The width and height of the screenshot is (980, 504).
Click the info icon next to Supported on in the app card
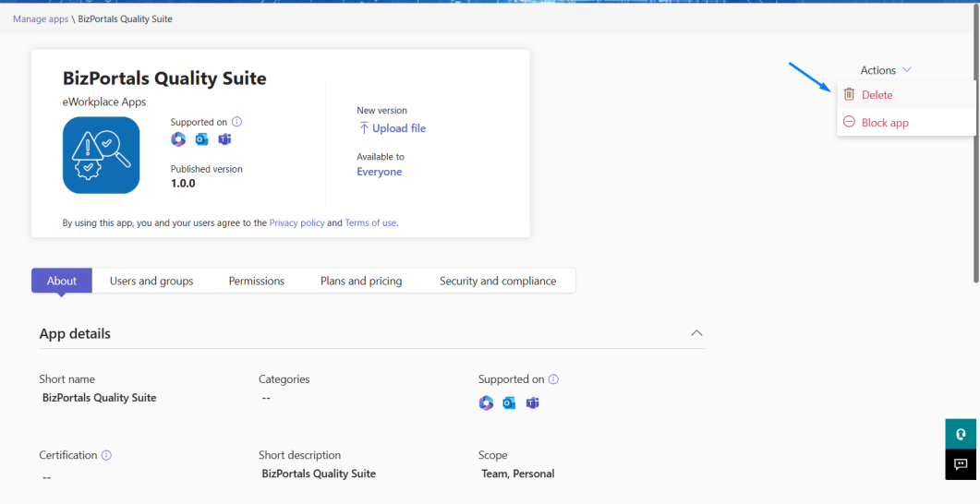coord(236,122)
